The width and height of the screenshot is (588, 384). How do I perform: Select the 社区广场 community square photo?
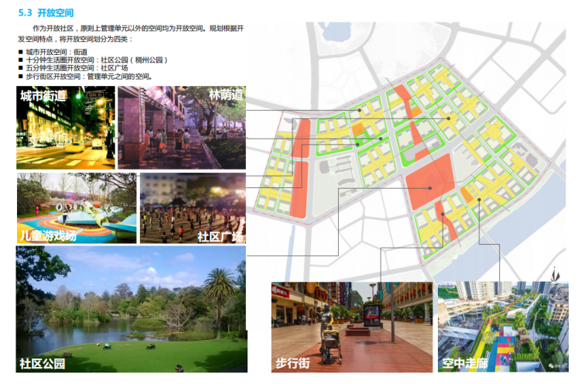click(192, 207)
